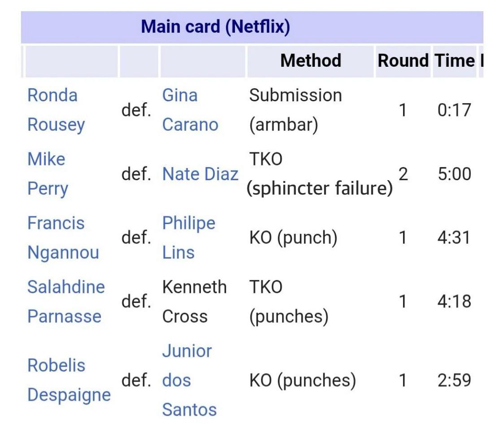
Task: Open the Gina Carano link
Action: coord(190,110)
